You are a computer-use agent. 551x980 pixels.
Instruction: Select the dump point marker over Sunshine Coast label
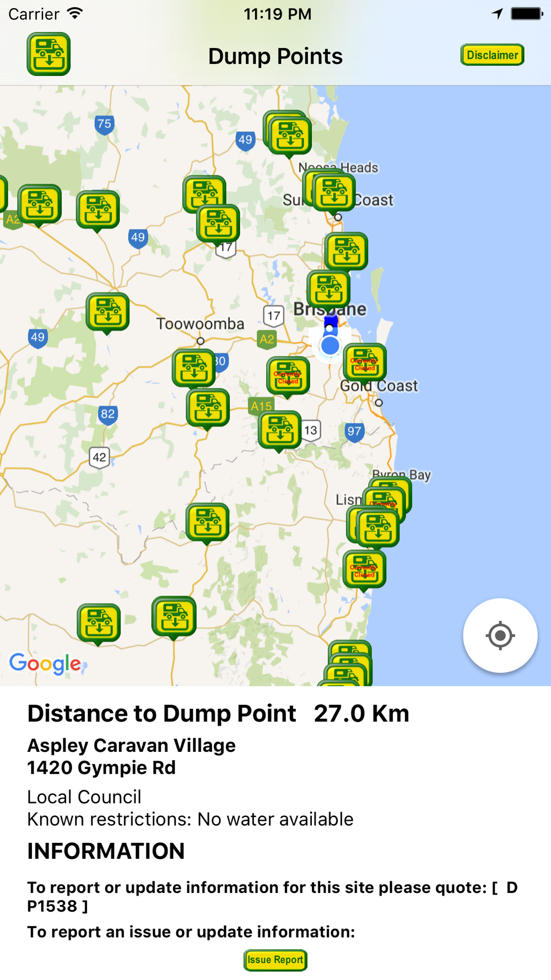[x=334, y=192]
